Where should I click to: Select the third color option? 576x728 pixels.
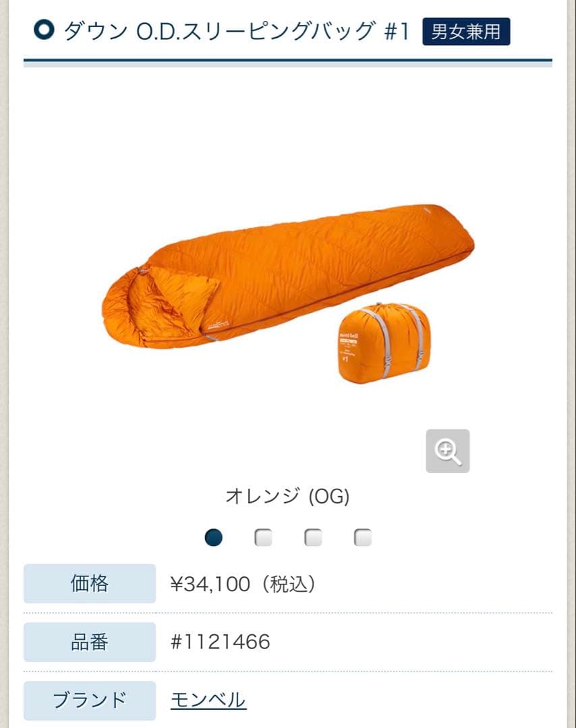313,537
